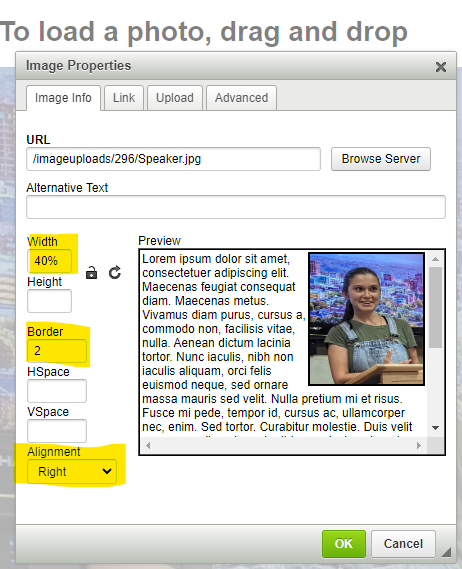Open the Upload tab
The width and height of the screenshot is (462, 569).
175,98
